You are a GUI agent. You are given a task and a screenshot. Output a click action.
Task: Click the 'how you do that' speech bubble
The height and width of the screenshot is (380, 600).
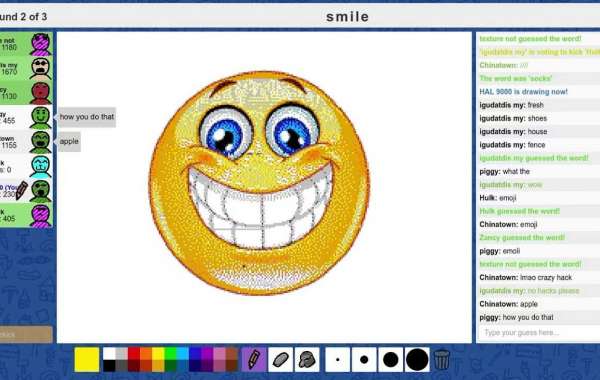point(86,117)
